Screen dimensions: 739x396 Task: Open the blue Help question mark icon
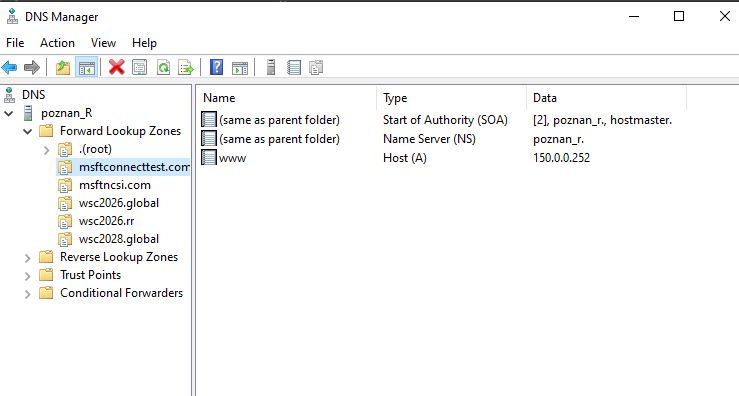pos(216,67)
